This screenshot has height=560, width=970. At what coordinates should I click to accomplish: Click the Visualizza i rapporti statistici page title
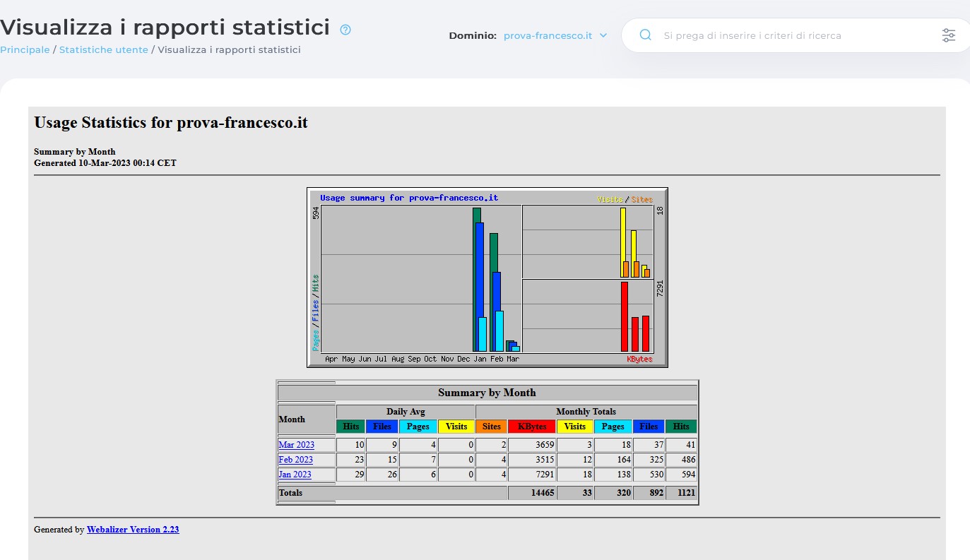(165, 28)
